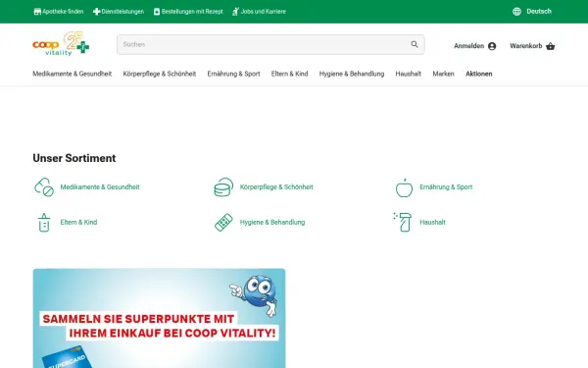Open Ernährung & Sport nav menu
Viewport: 588px width, 368px height.
click(233, 74)
